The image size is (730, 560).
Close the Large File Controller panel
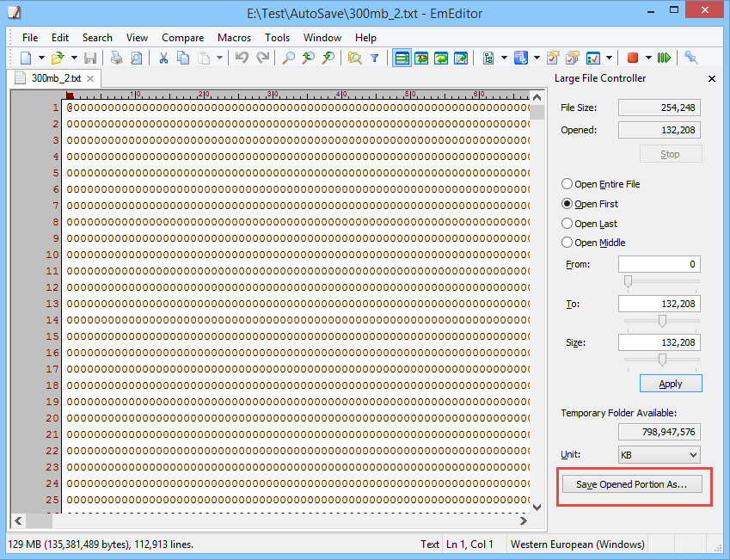pyautogui.click(x=711, y=79)
